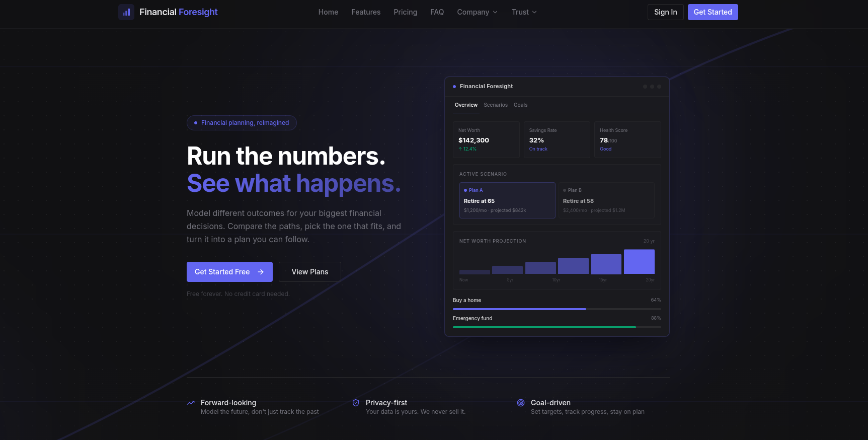Select the Plan B Retire at 58 scenario

click(x=607, y=200)
